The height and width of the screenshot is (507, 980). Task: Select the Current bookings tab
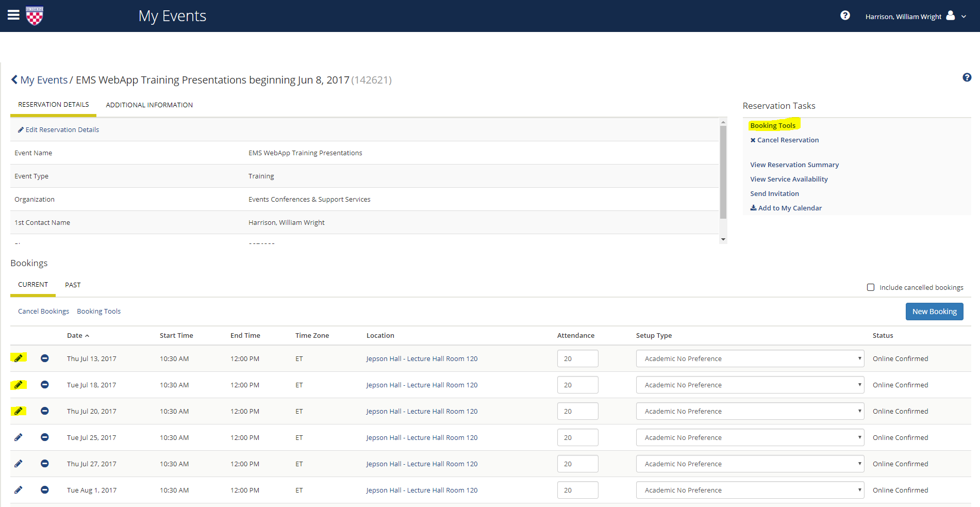click(33, 285)
